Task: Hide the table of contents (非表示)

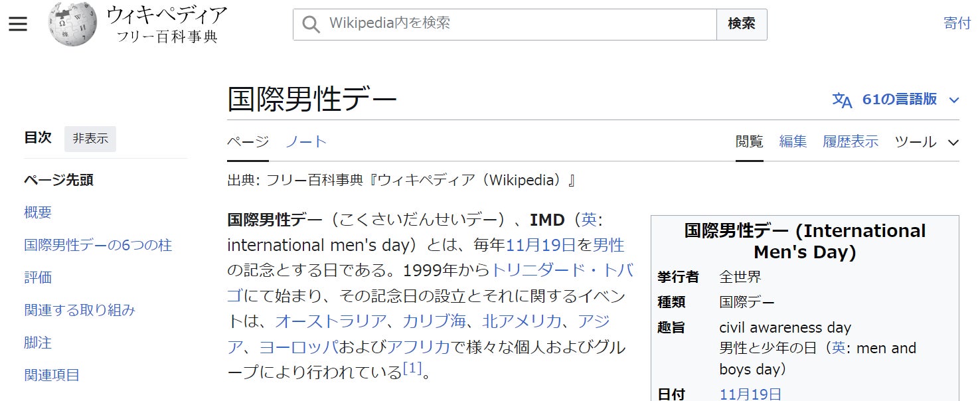Action: point(90,139)
